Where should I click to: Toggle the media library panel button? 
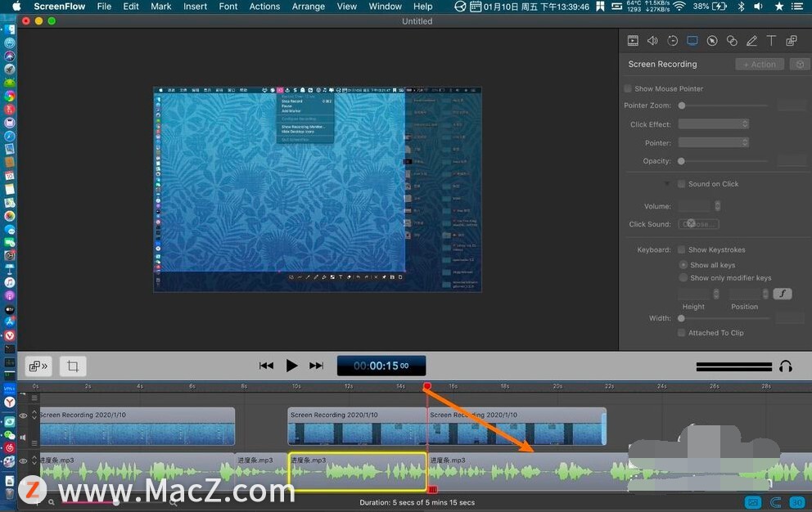(x=38, y=366)
